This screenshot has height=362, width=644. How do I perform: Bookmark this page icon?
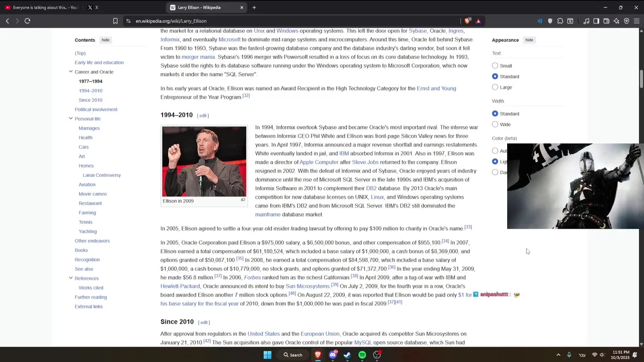click(x=115, y=21)
